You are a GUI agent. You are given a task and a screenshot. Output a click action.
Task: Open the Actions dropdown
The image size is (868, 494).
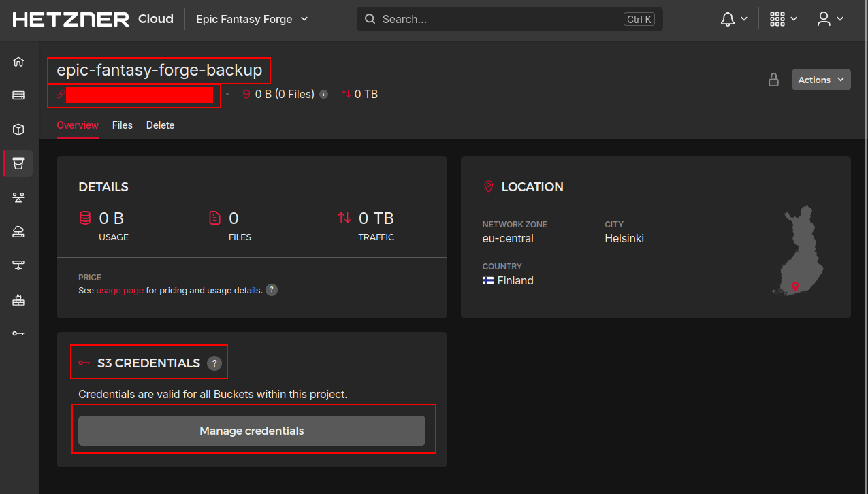pos(821,80)
